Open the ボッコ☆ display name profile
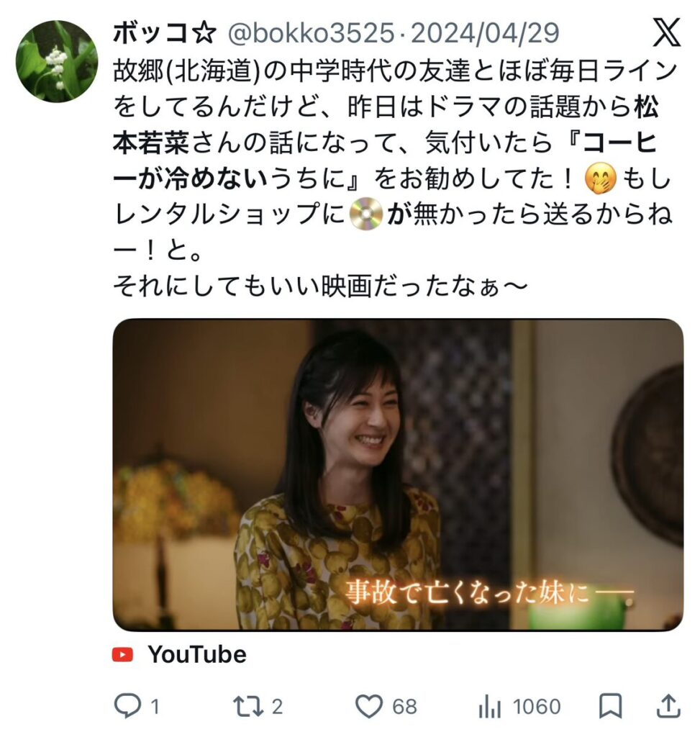 pos(165,33)
